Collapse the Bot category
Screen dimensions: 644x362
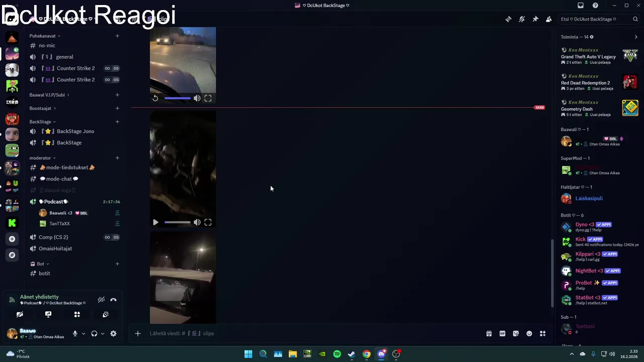point(40,263)
